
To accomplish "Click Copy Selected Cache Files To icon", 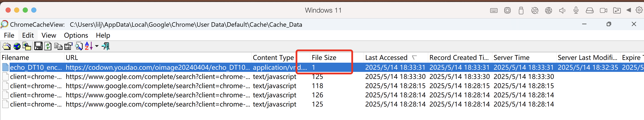I will click(27, 46).
